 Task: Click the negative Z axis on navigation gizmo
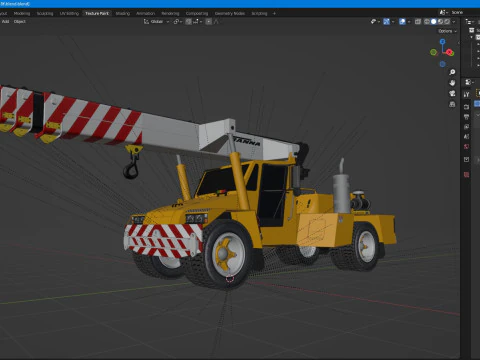pyautogui.click(x=442, y=64)
